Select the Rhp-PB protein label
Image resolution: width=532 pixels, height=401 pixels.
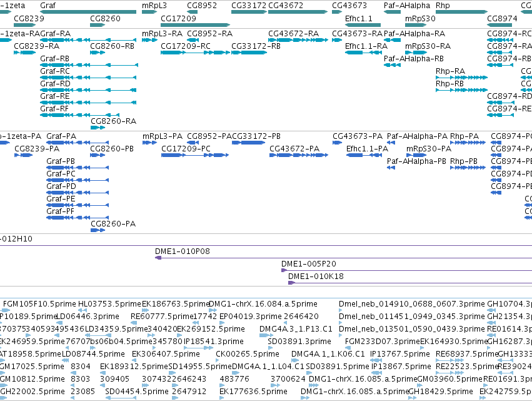click(464, 161)
